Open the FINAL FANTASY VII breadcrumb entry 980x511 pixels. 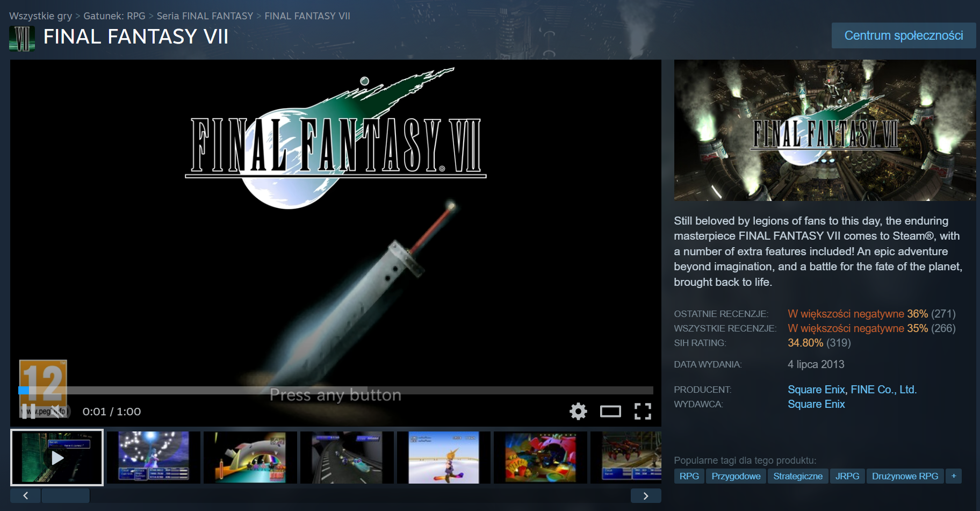pos(307,16)
